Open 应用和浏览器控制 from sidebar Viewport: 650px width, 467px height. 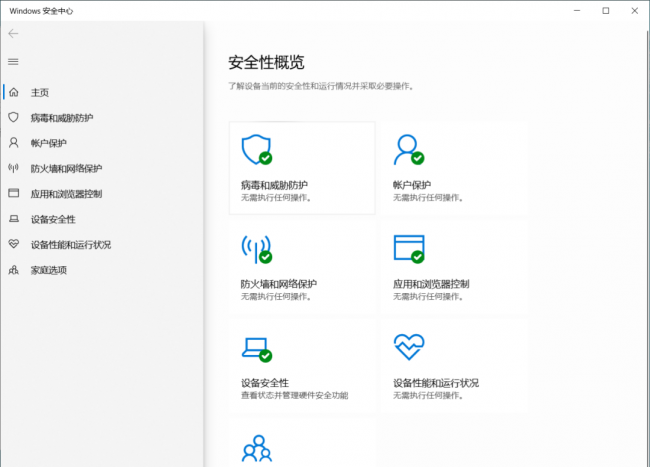point(66,194)
